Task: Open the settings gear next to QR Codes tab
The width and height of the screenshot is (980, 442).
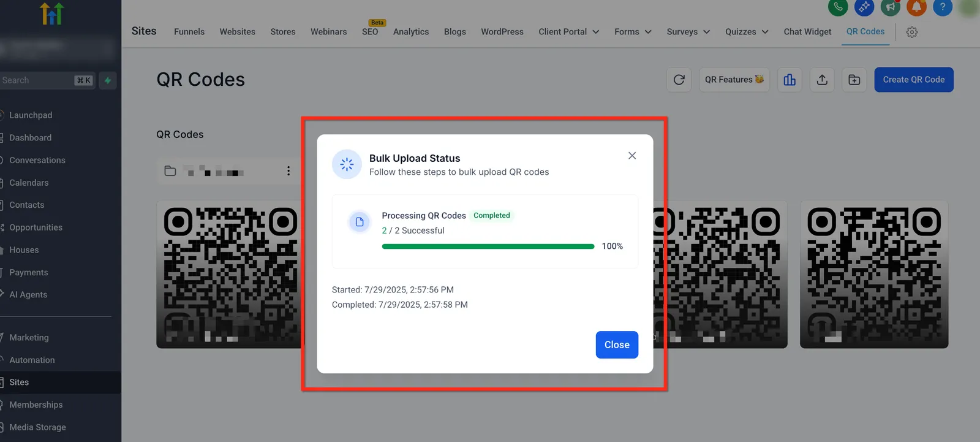Action: click(912, 32)
